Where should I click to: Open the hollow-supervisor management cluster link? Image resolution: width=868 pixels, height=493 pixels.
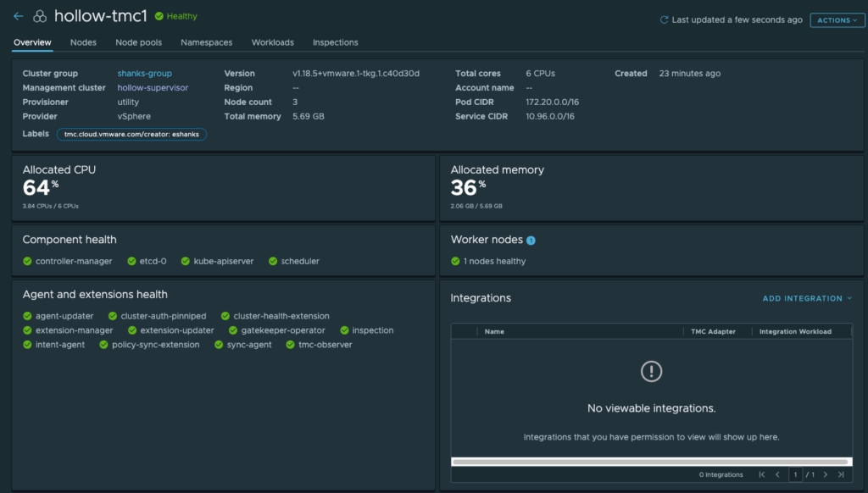click(x=153, y=88)
